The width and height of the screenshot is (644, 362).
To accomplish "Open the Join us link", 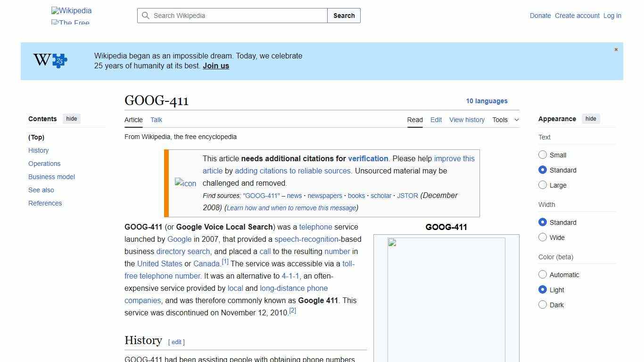I will [x=215, y=66].
